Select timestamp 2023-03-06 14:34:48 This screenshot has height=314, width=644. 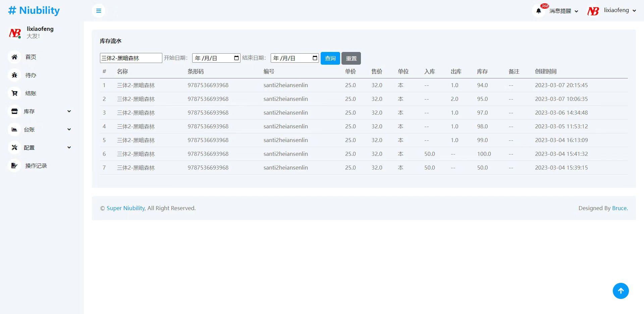(561, 113)
